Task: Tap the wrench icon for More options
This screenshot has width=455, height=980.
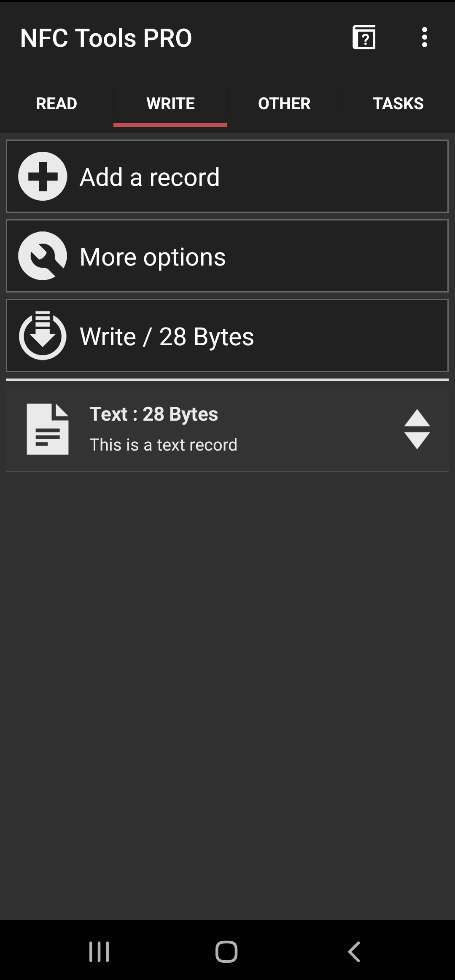Action: pos(43,256)
